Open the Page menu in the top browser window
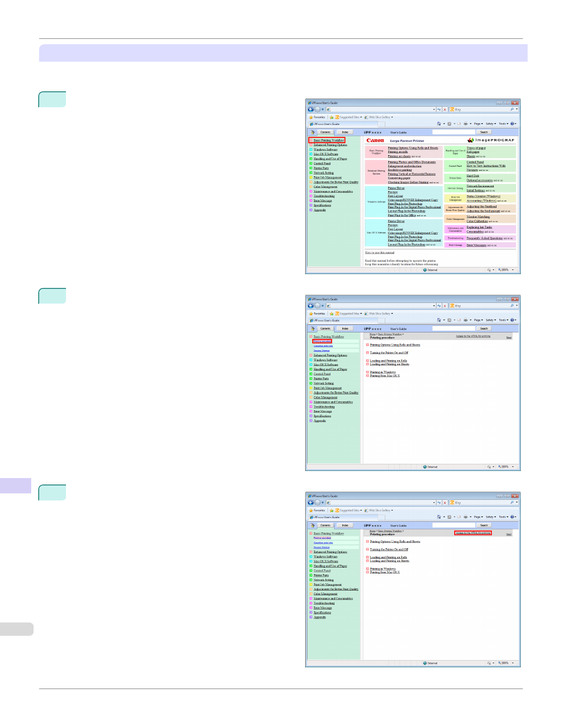 [478, 124]
